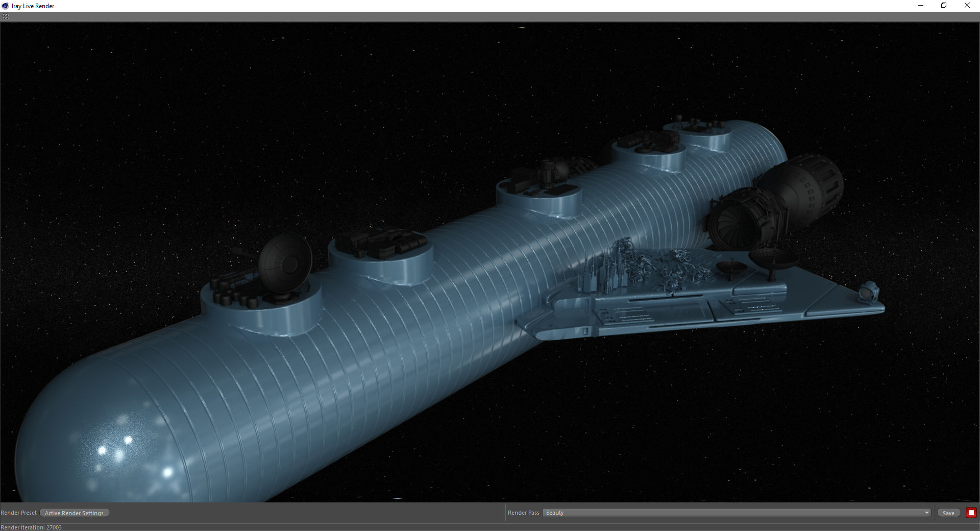Click the Render Preset label
Screen dimensions: 980x531
(x=19, y=513)
